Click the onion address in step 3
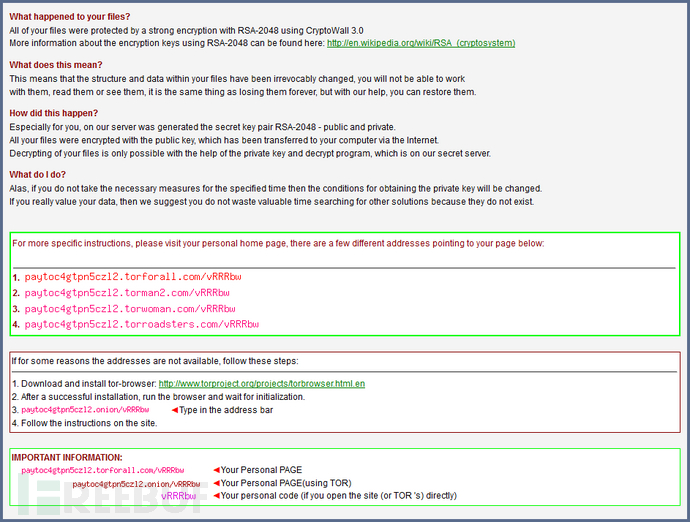Image resolution: width=690 pixels, height=522 pixels. tap(85, 410)
